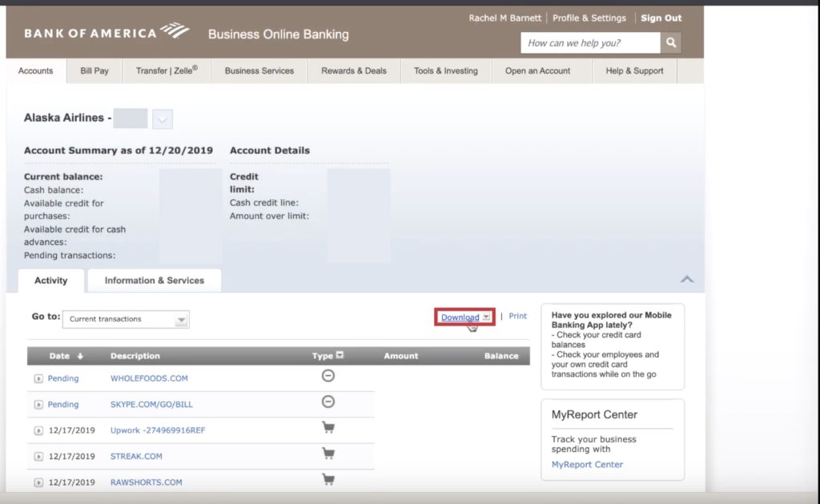The image size is (820, 504).
Task: Click the Download link
Action: pos(460,317)
